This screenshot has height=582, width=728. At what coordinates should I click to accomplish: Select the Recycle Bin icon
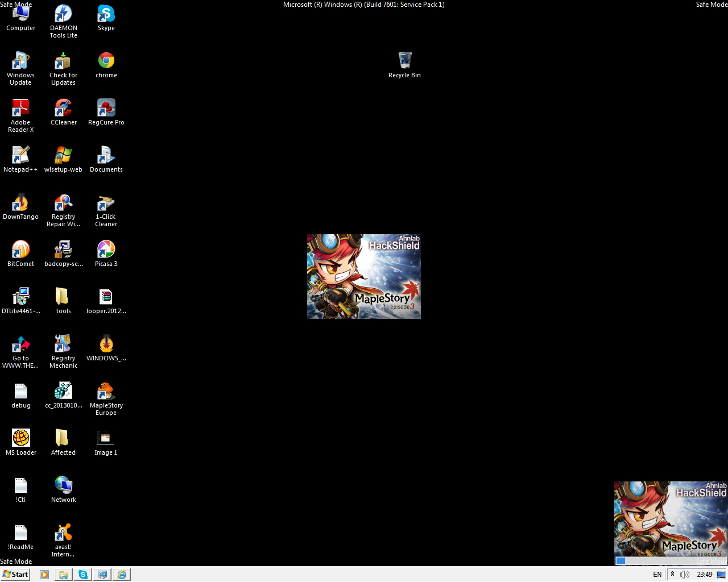404,65
